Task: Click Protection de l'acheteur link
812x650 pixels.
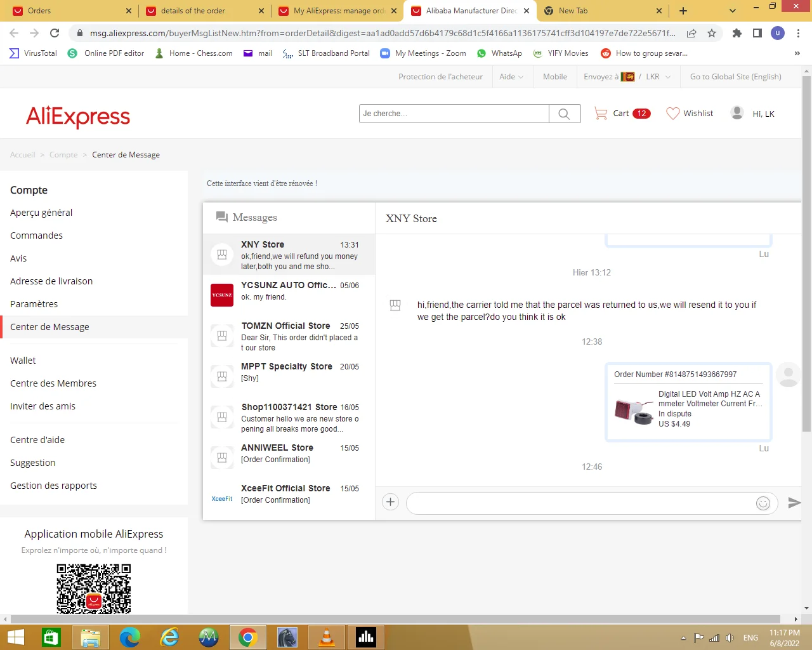Action: [440, 77]
